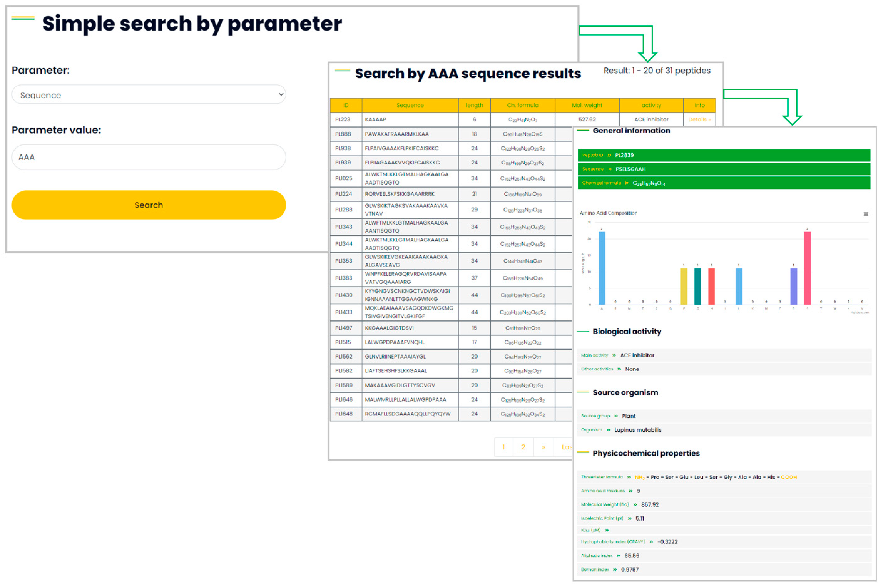Go to results page 1
The width and height of the screenshot is (883, 588).
(503, 447)
